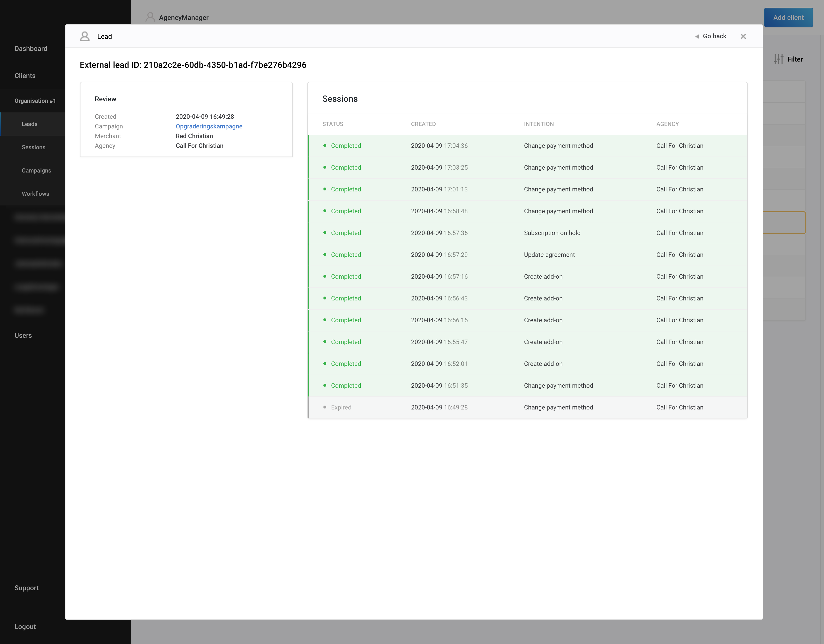Image resolution: width=824 pixels, height=644 pixels.
Task: Open session created 2020-04-09 16:58:48
Action: pos(528,211)
